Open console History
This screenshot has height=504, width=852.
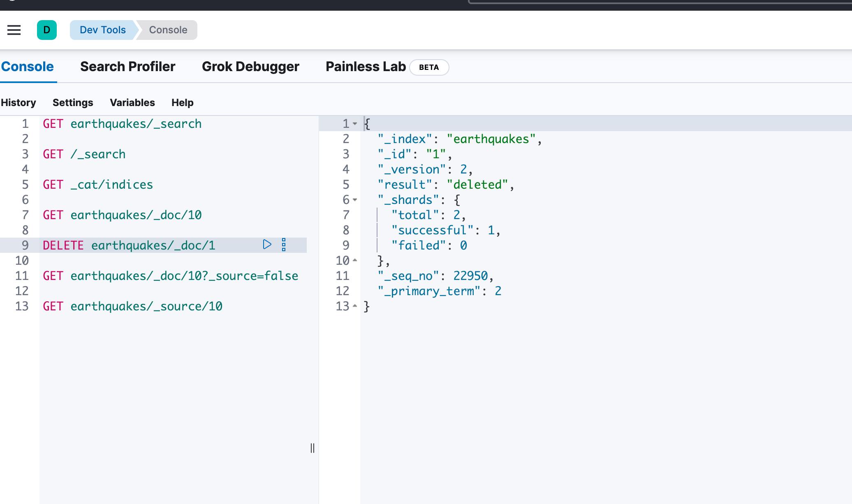pyautogui.click(x=19, y=102)
